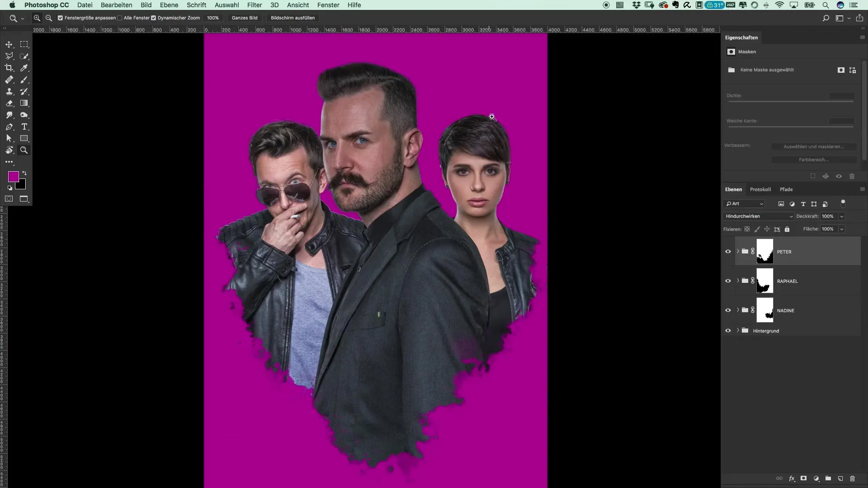
Task: Expand the NADINE group
Action: (x=738, y=310)
